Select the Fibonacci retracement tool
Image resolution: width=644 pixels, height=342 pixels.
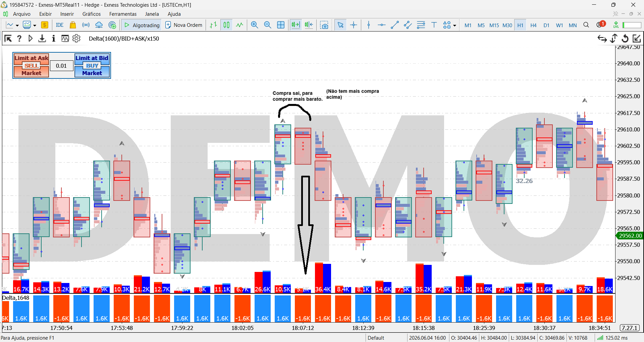(421, 25)
